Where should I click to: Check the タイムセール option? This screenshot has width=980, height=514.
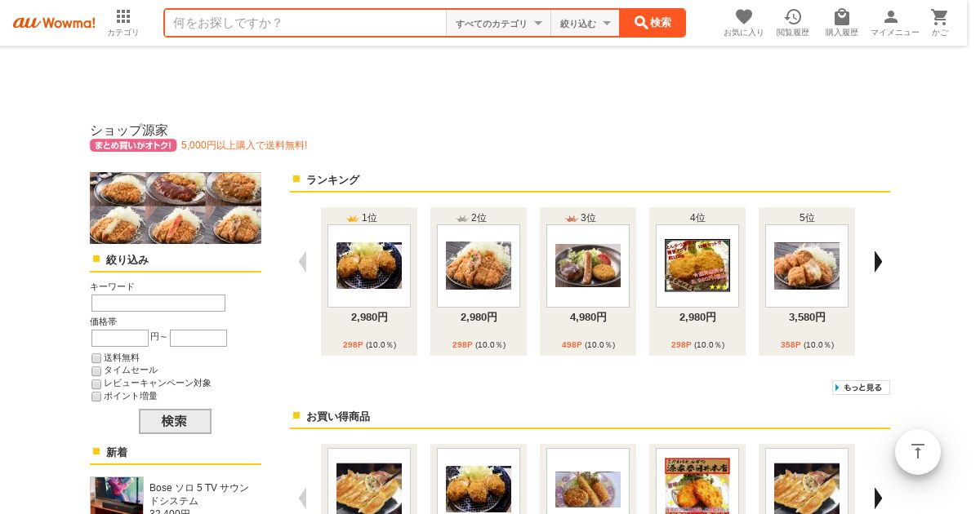(x=96, y=371)
